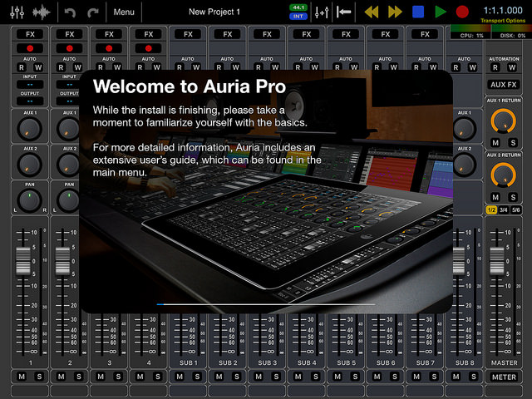This screenshot has width=532, height=399.
Task: Solo SUB 8 channel
Action: [x=474, y=377]
